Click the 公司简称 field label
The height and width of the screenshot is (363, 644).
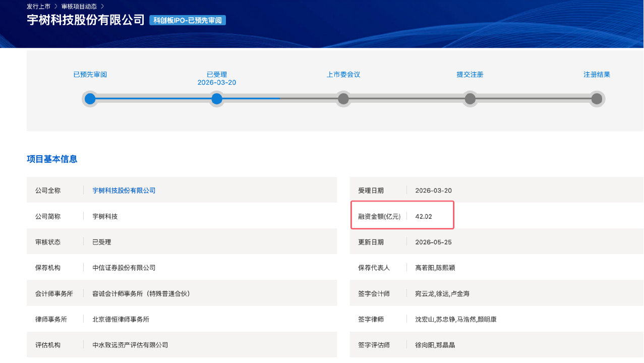tap(48, 216)
